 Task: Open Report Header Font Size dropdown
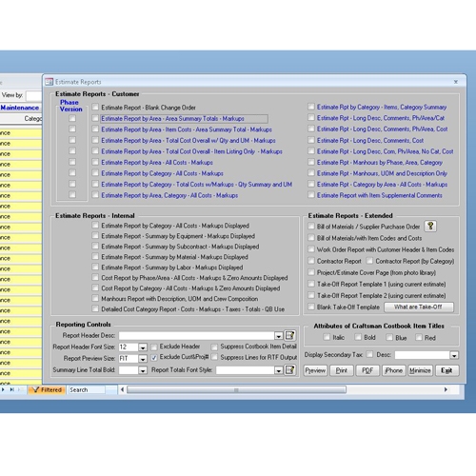click(x=143, y=347)
